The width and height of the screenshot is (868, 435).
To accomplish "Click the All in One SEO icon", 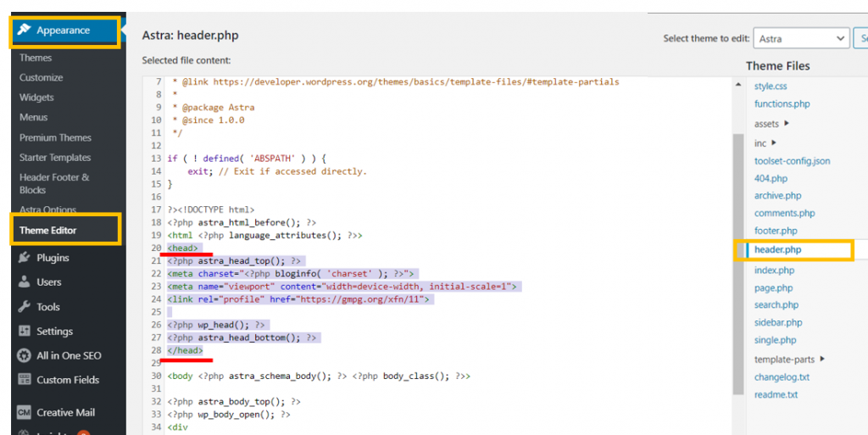I will coord(23,356).
